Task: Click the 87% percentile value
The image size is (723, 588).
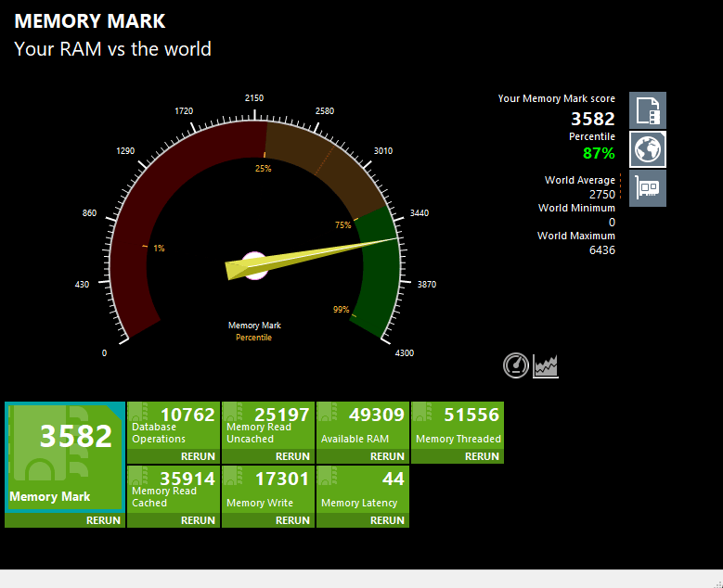Action: pos(599,153)
